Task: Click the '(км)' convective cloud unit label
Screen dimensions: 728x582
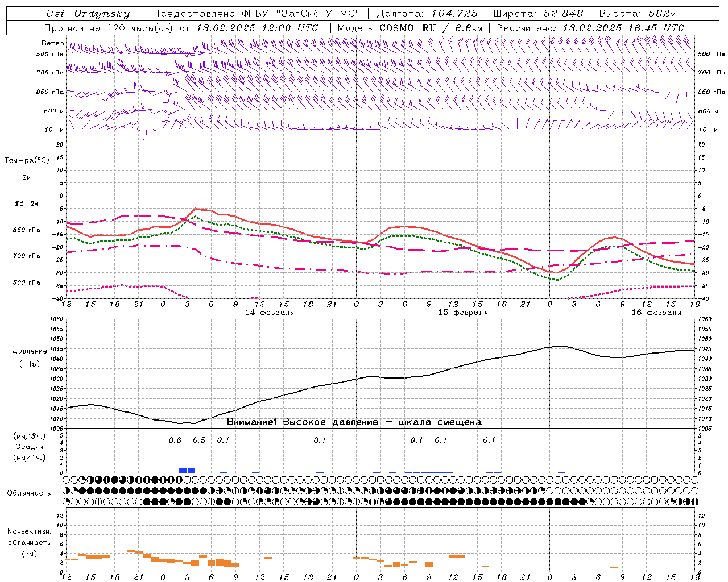Action: pos(30,554)
